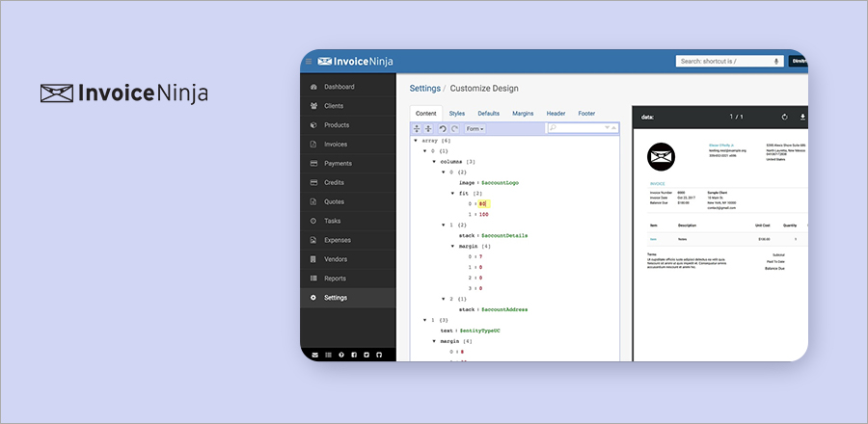Click the table icon in sidebar footer
Image resolution: width=868 pixels, height=424 pixels.
coord(328,355)
